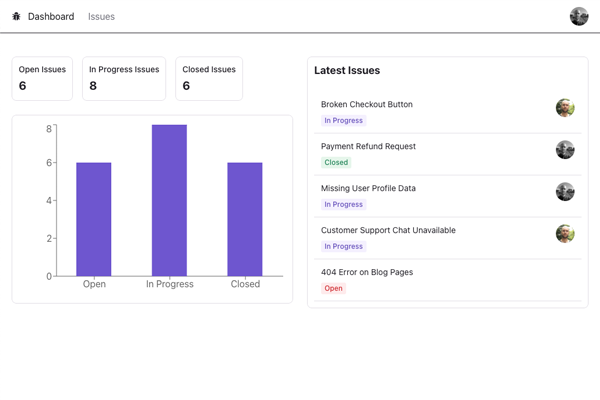Click assignee avatar for Payment Refund Request
This screenshot has height=400, width=600.
(565, 150)
